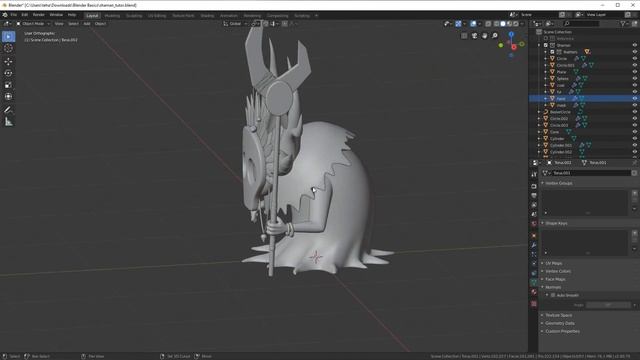
Task: Select the Annotate tool
Action: [8, 110]
